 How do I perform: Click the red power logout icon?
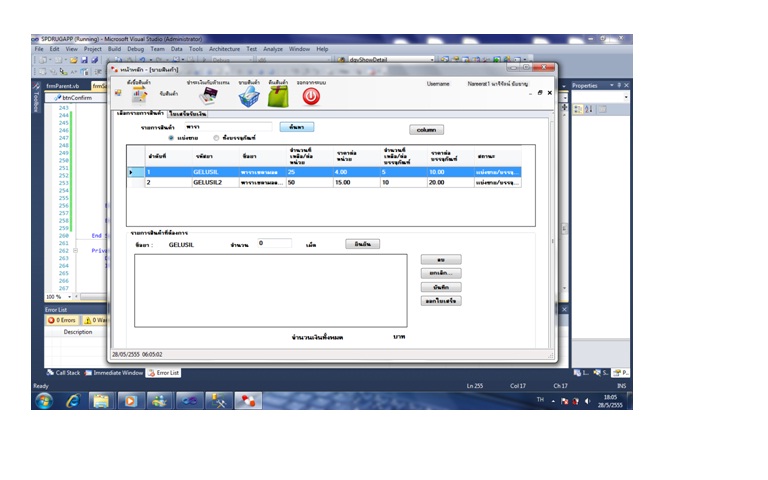[x=311, y=96]
